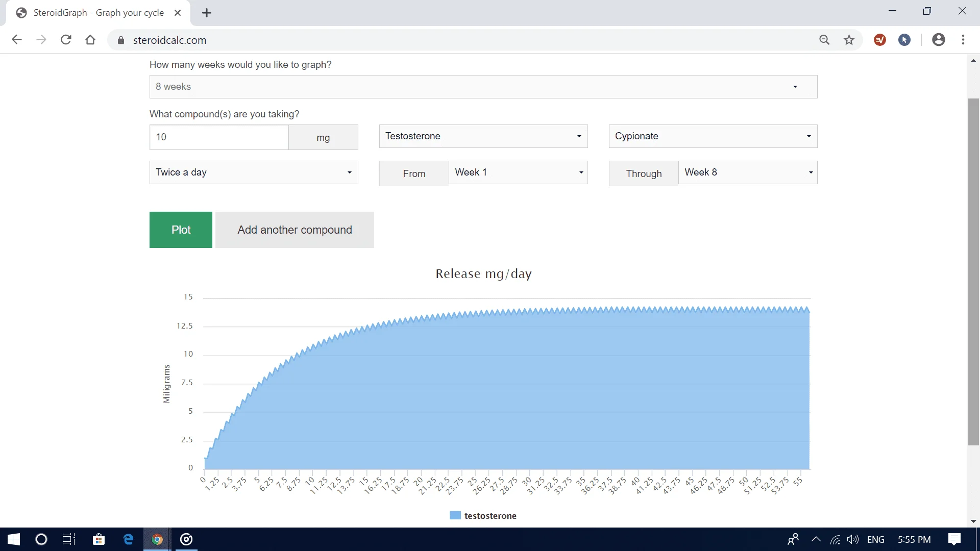980x551 pixels.
Task: Click the browser home icon
Action: (x=90, y=40)
